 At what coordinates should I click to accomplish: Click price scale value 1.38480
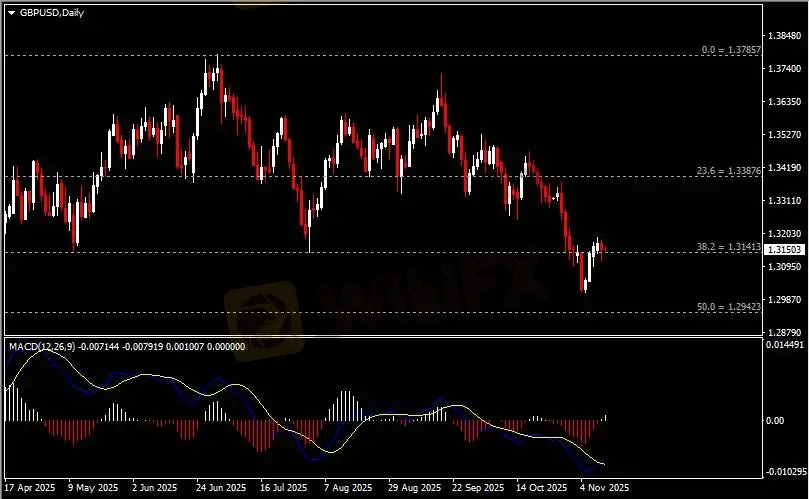[785, 36]
